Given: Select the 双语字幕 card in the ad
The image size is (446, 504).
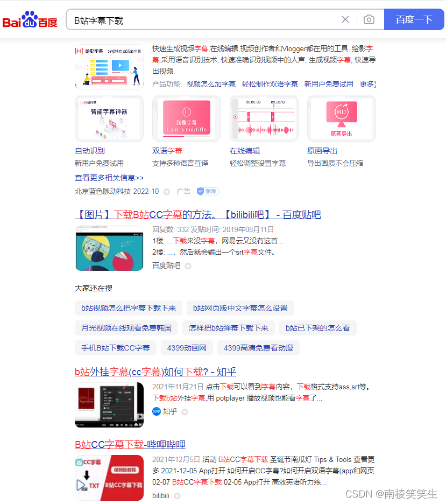Looking at the screenshot, I should [187, 118].
